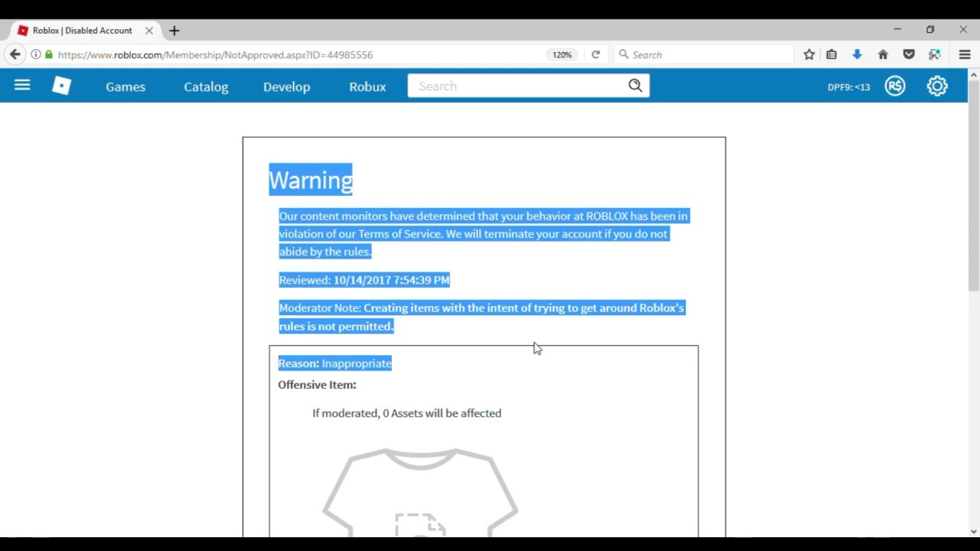Click the Offensive Item label

pyautogui.click(x=317, y=385)
